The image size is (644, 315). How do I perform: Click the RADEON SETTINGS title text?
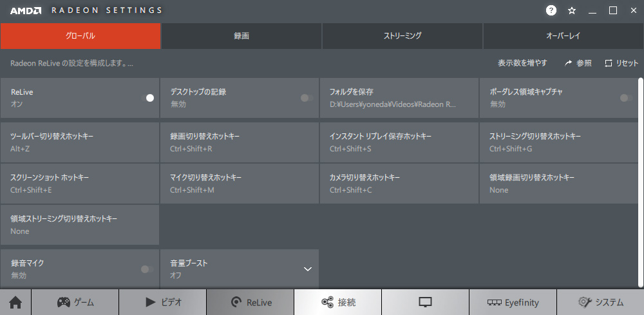(107, 11)
